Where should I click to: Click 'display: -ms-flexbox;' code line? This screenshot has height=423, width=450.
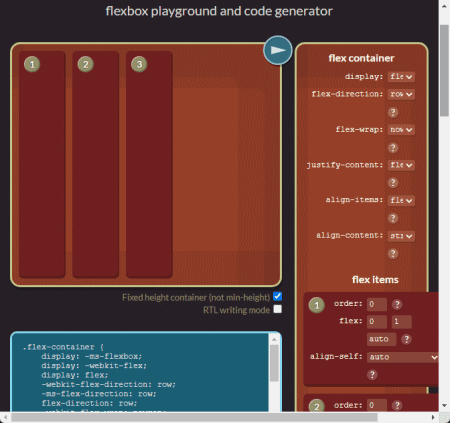coord(92,356)
